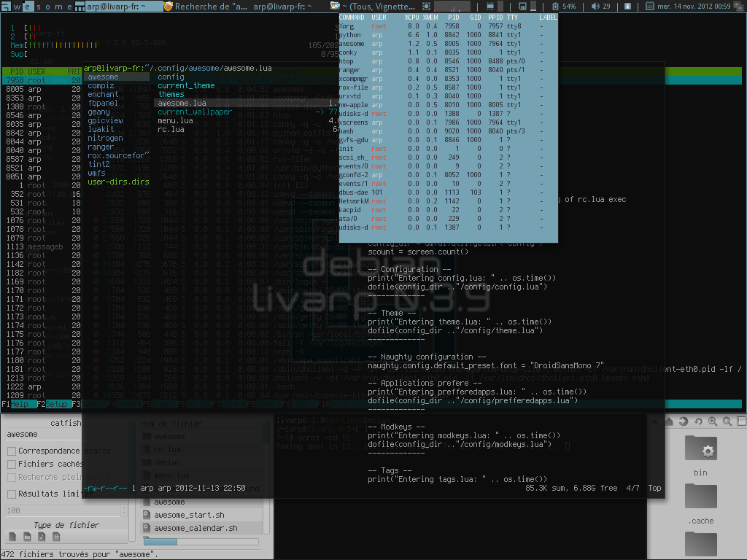Switch to the 'w' tag in the taglist

tap(18, 6)
